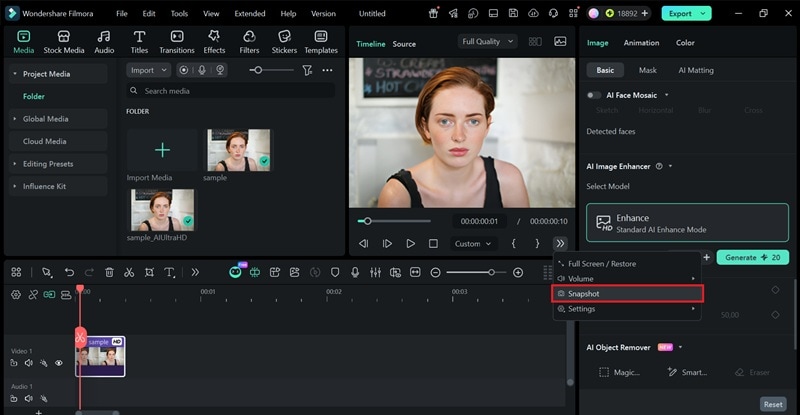The width and height of the screenshot is (800, 415).
Task: Toggle the timeline link icon
Action: pyautogui.click(x=33, y=295)
